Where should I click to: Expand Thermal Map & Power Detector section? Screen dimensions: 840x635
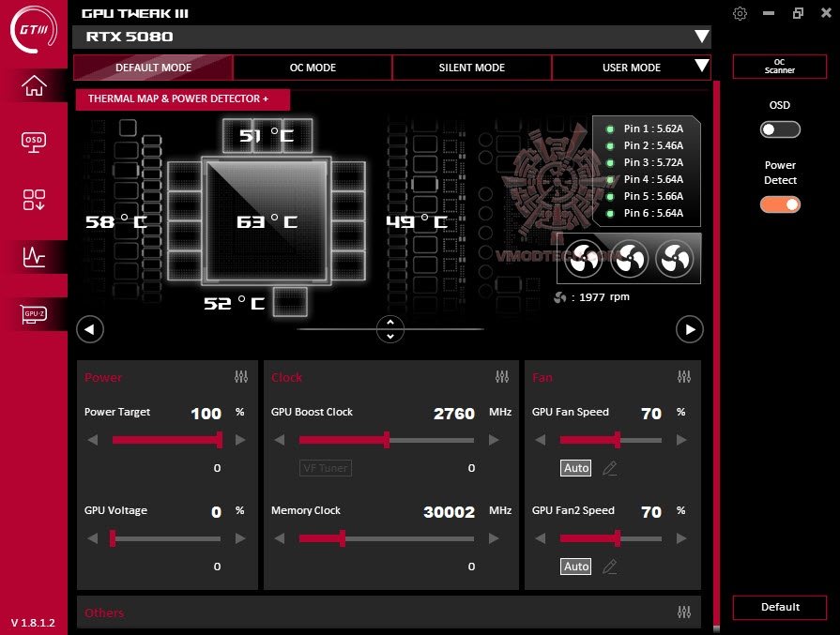(183, 99)
